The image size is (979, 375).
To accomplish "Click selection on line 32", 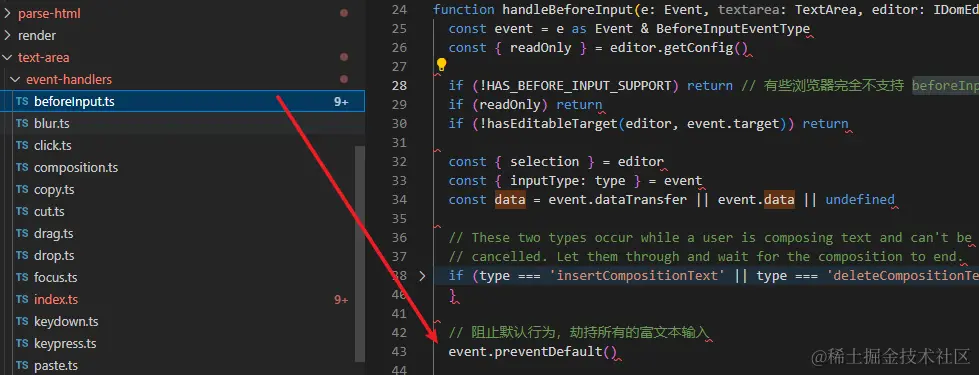I will pyautogui.click(x=544, y=162).
